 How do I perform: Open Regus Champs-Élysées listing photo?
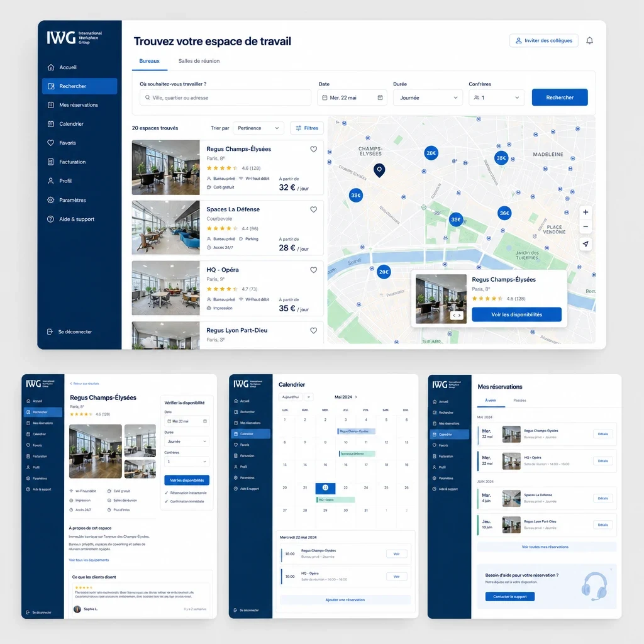point(165,167)
